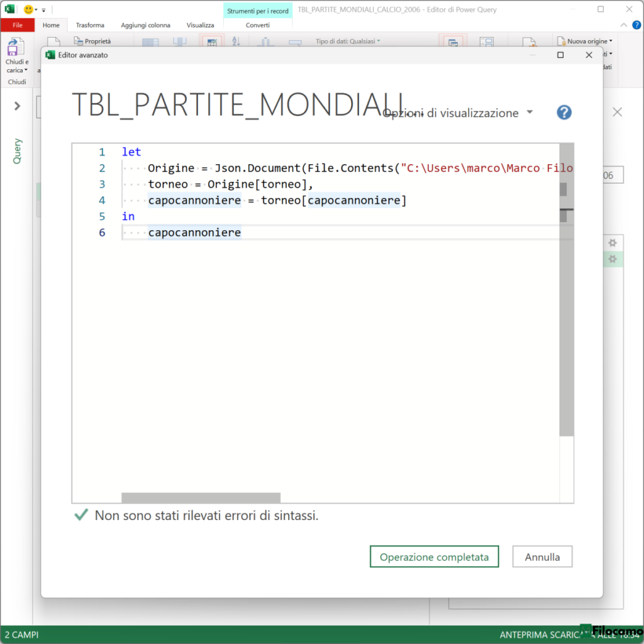This screenshot has width=644, height=644.
Task: Click the query name field ending in 06
Action: (x=613, y=175)
